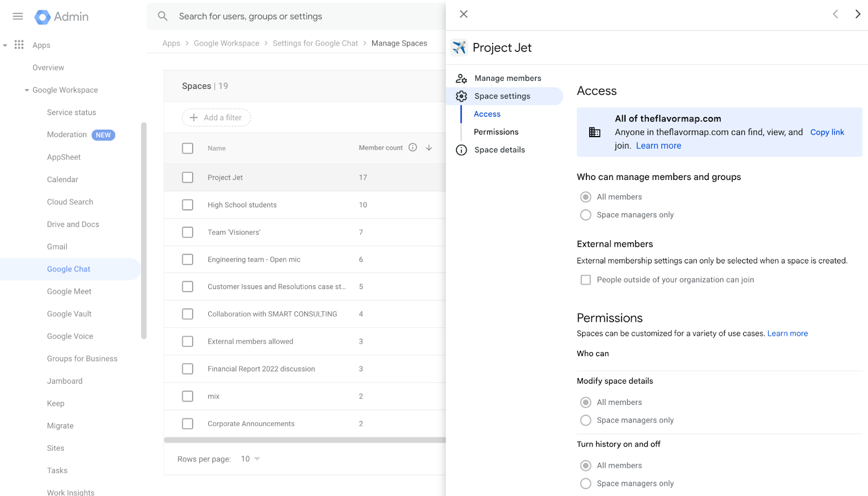The image size is (868, 496).
Task: Tick People outside your organization can join
Action: 586,280
